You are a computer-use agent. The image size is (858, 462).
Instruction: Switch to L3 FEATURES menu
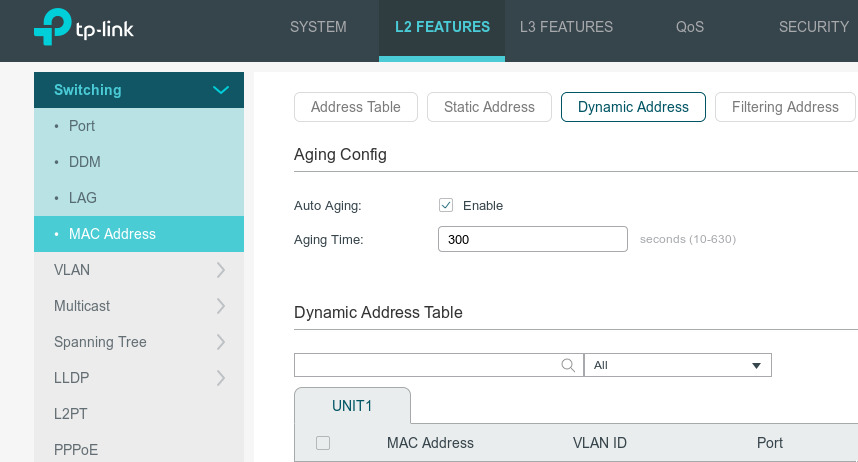pyautogui.click(x=566, y=27)
